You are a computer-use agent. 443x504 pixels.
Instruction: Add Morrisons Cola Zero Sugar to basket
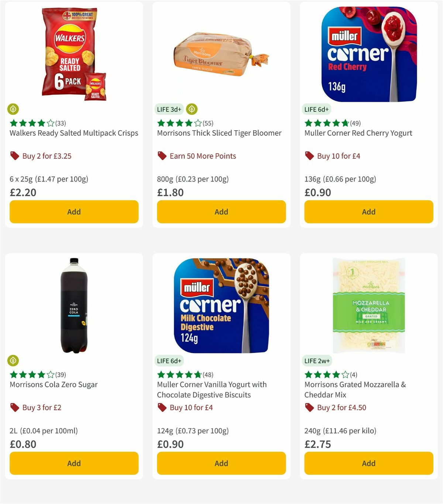pos(74,463)
